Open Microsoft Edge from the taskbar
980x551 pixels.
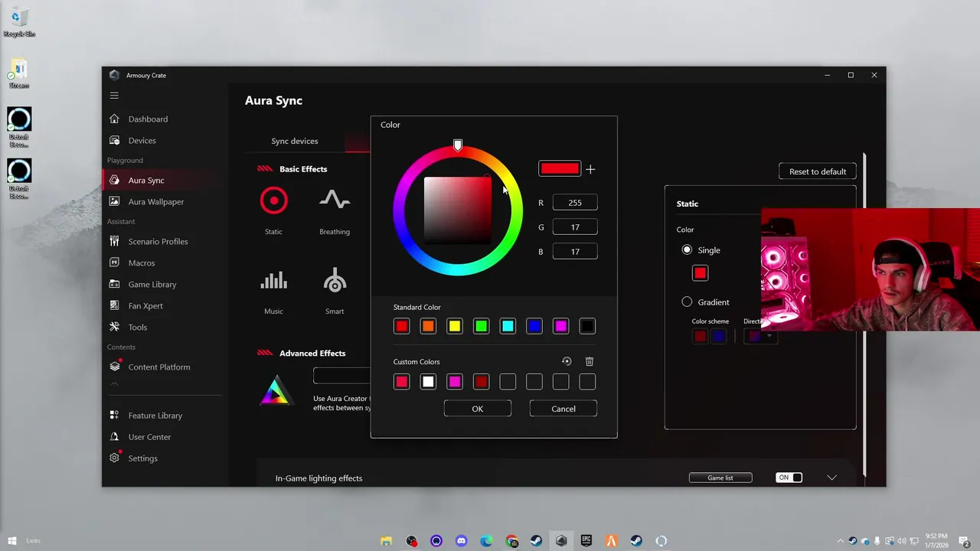click(486, 541)
